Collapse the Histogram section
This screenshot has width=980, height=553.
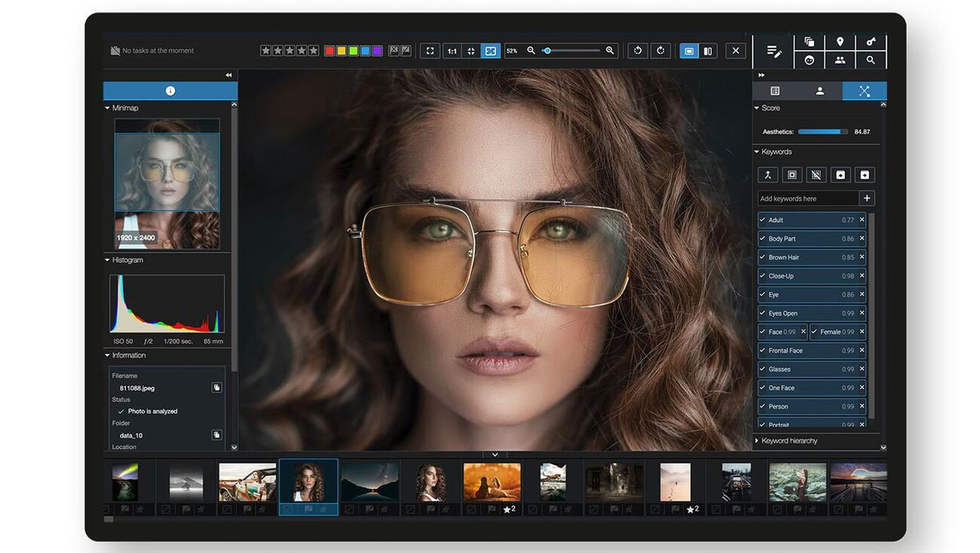click(108, 260)
